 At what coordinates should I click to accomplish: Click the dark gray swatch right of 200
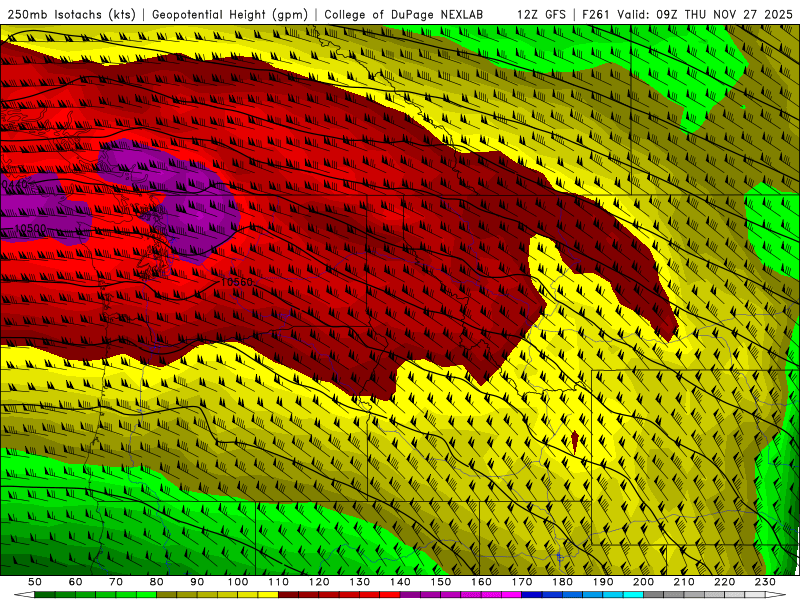pos(654,595)
